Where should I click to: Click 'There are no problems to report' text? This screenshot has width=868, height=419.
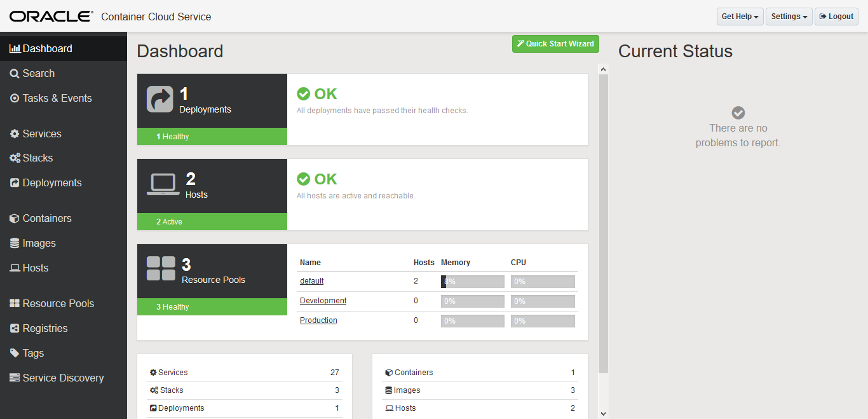point(738,135)
